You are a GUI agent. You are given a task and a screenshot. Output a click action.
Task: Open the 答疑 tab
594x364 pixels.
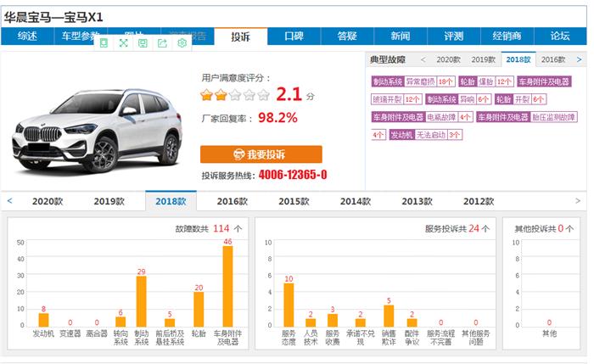347,36
